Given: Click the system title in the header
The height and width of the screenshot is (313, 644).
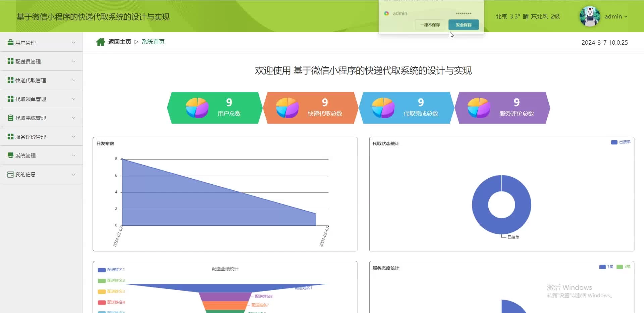Looking at the screenshot, I should point(93,17).
